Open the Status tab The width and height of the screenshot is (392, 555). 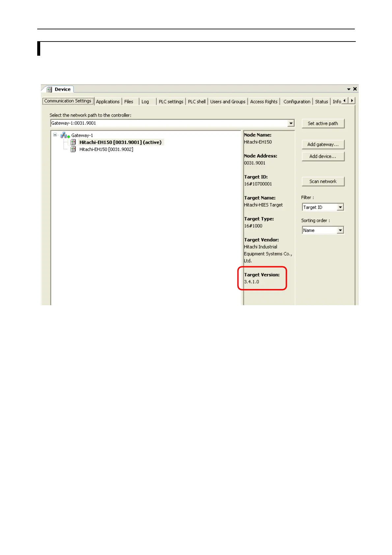point(322,102)
